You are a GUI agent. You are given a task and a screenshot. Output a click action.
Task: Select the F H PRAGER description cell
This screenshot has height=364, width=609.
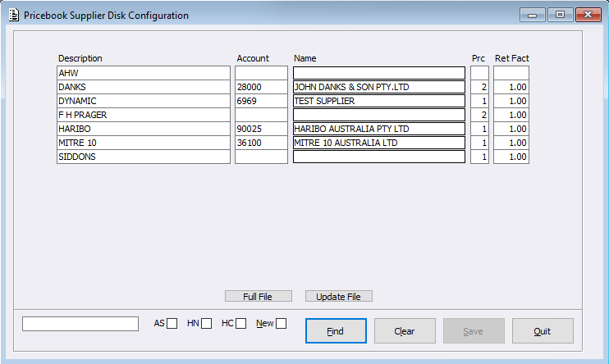pos(144,115)
